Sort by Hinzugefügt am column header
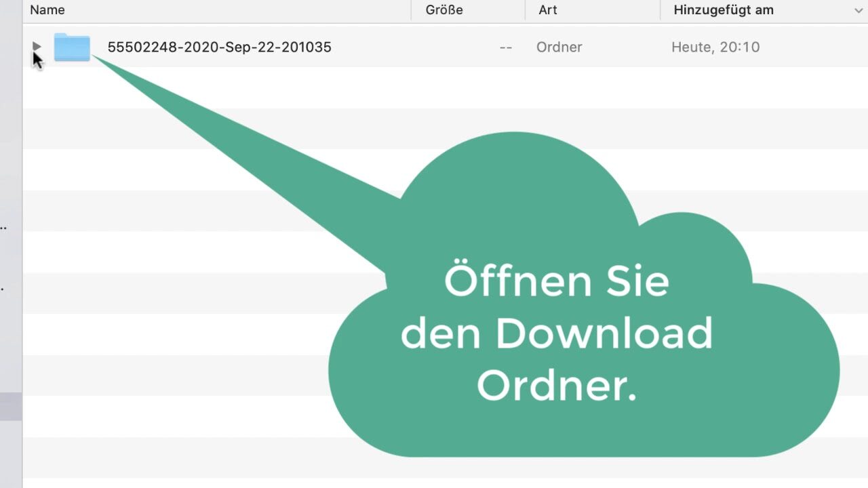The height and width of the screenshot is (488, 868). pos(724,10)
